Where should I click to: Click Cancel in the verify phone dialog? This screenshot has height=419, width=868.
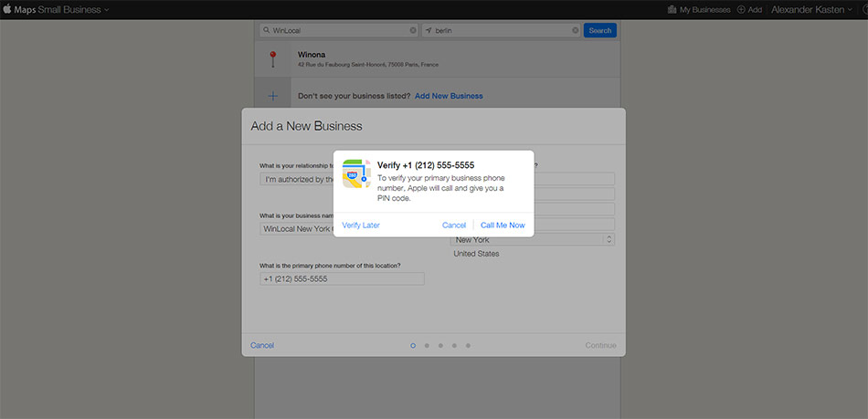454,225
